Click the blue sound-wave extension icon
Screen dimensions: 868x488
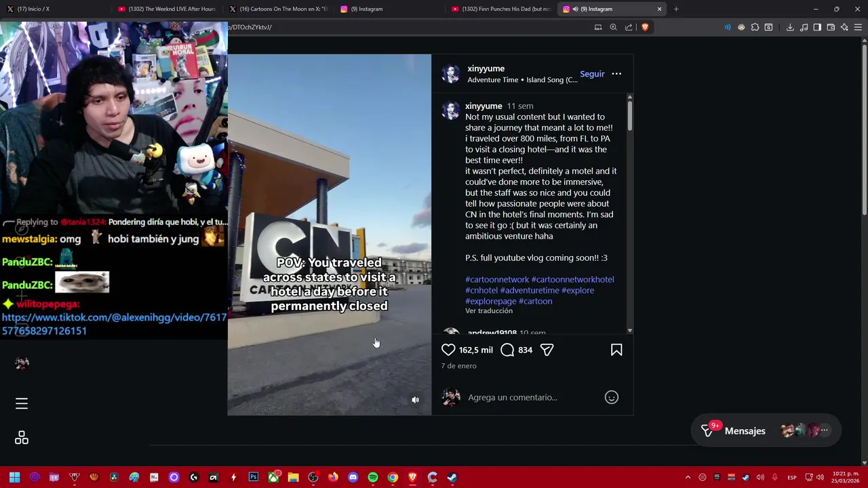coord(728,27)
